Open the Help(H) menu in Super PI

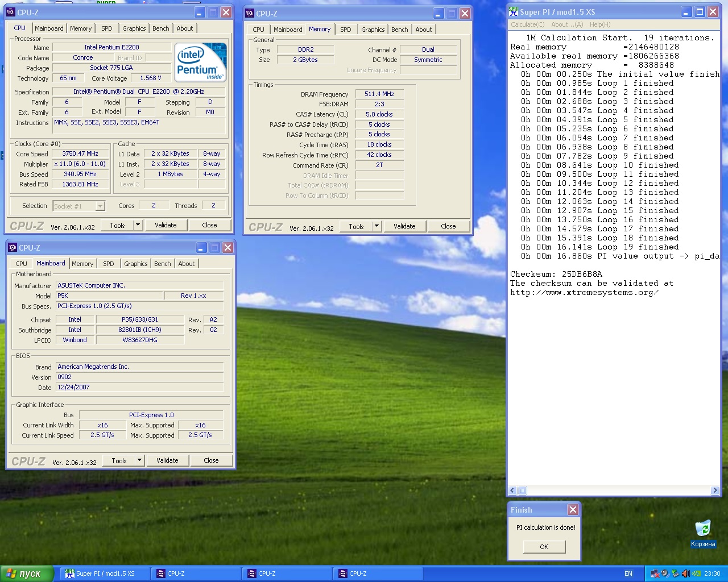[600, 24]
